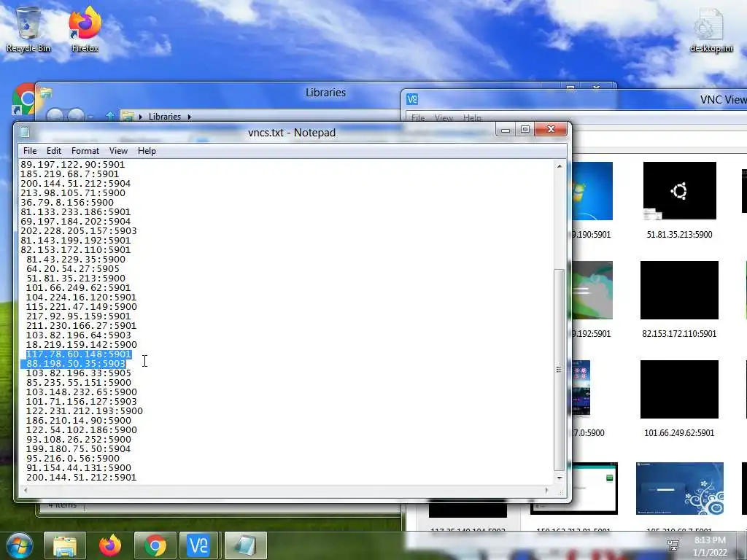Click the line 81.43.229.35:5900
Screen dimensions: 747x560
click(x=76, y=260)
